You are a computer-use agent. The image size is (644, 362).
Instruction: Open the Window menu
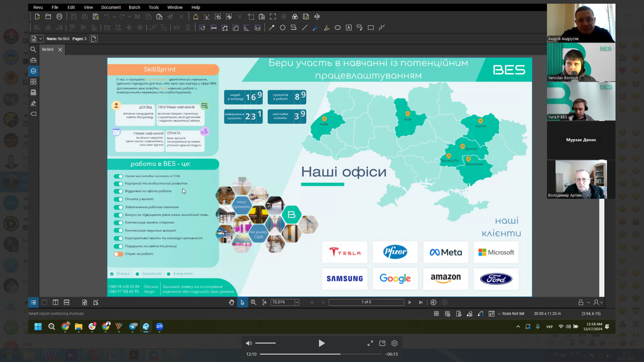click(x=175, y=7)
